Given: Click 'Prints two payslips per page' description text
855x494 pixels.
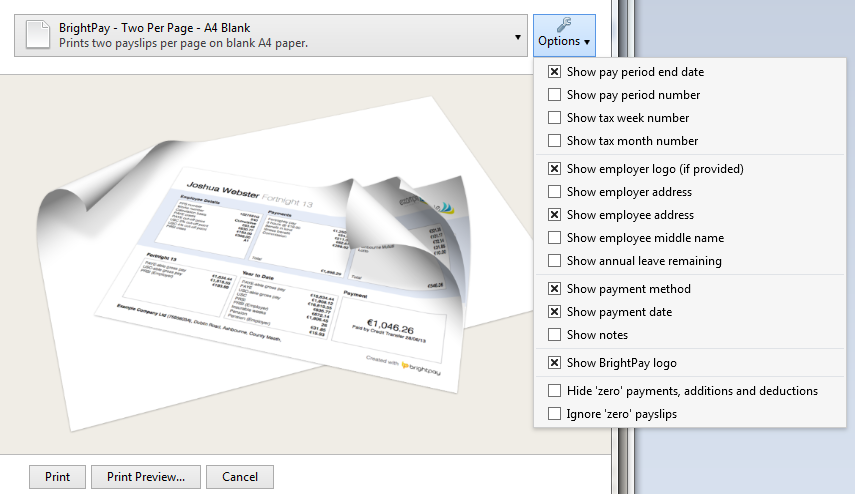Looking at the screenshot, I should coord(183,43).
